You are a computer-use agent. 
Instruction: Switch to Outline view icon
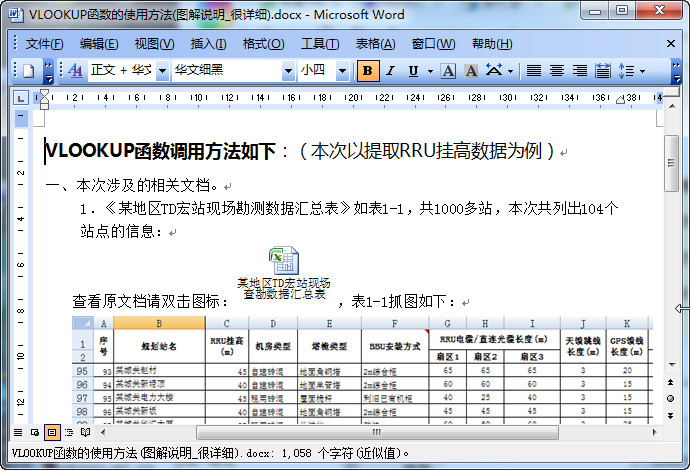point(69,432)
